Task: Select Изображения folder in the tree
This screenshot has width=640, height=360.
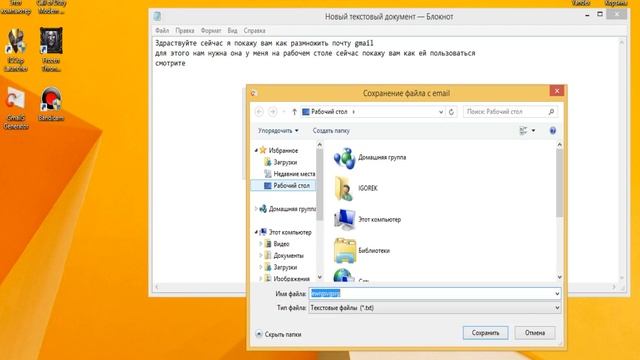Action: (x=287, y=279)
